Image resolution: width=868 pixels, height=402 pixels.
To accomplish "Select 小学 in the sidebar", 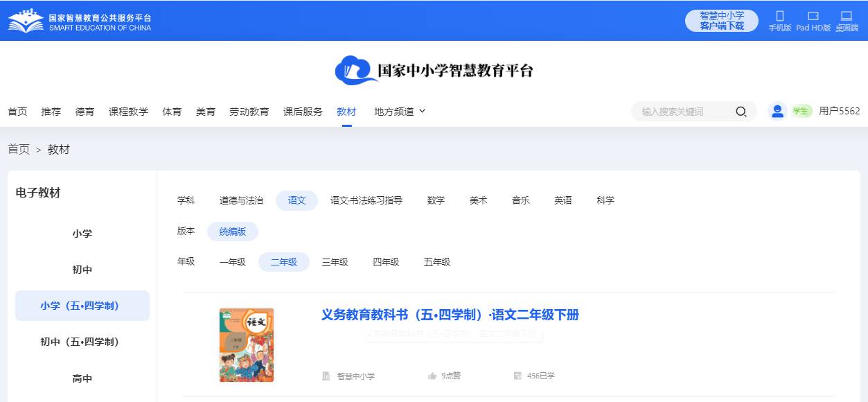I will pos(82,234).
